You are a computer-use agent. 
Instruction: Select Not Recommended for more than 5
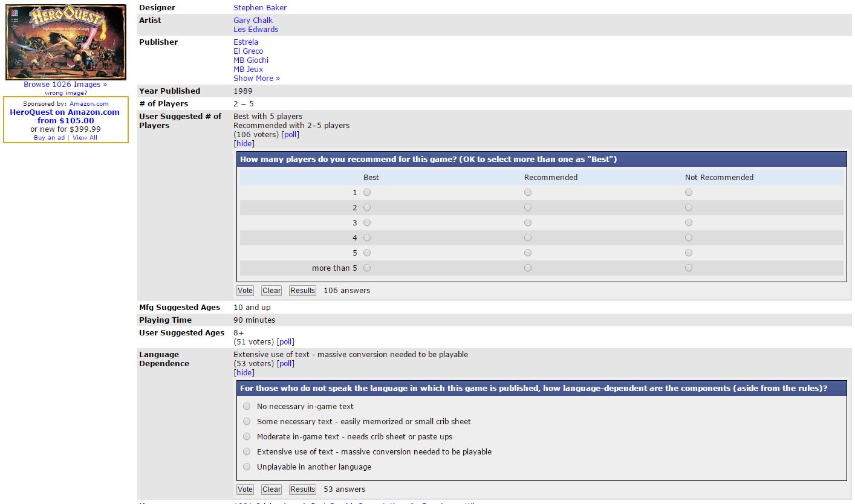pos(689,268)
